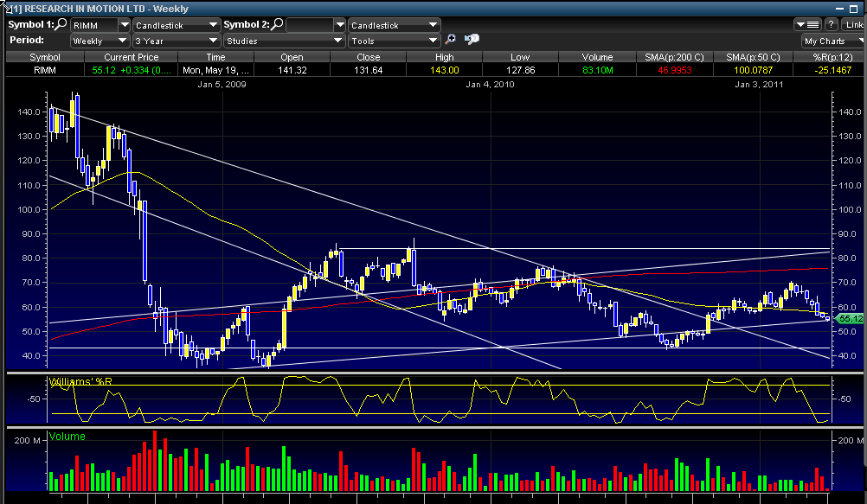Click the SMA 50 value 100.0787
867x504 pixels.
pyautogui.click(x=753, y=70)
